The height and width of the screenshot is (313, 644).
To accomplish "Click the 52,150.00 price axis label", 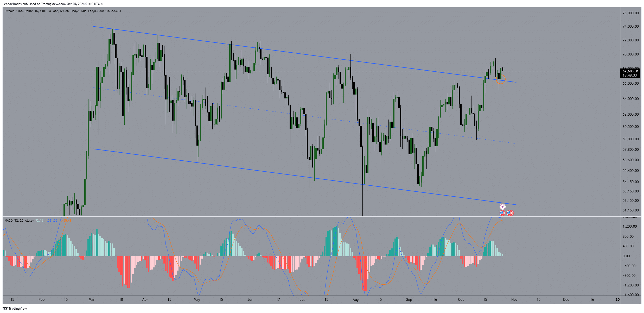I will (630, 201).
